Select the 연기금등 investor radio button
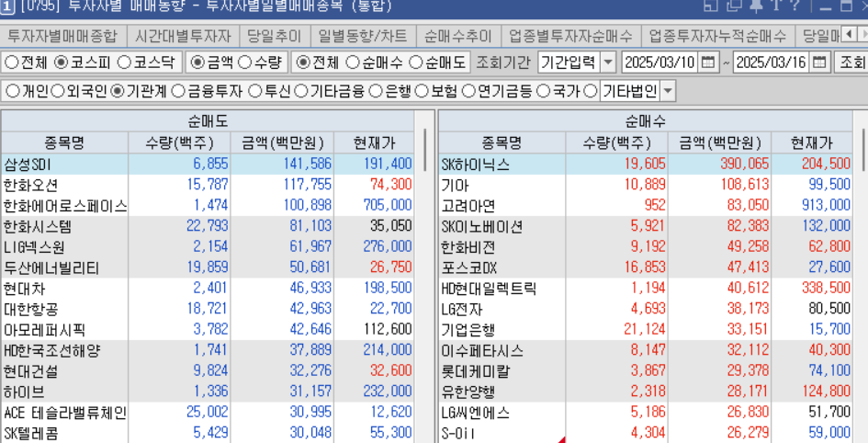This screenshot has height=443, width=868. [x=468, y=91]
